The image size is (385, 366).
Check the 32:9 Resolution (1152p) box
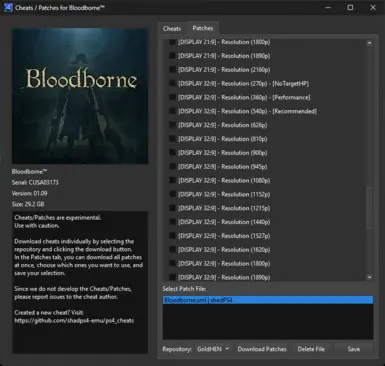172,194
